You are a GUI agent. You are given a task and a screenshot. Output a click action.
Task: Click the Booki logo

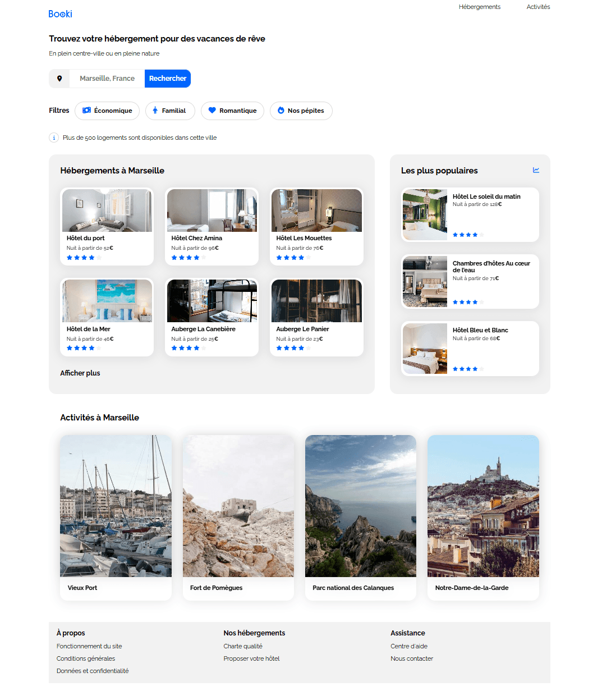click(60, 14)
